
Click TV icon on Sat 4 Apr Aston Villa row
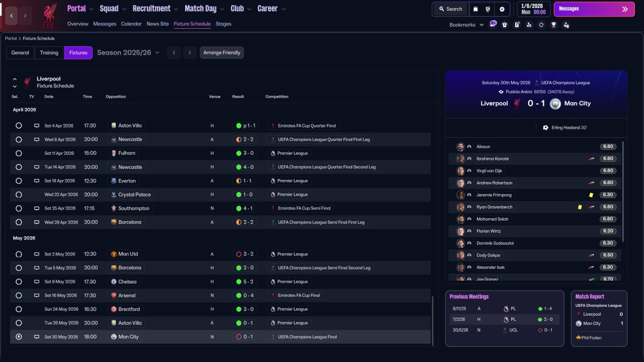tap(36, 126)
